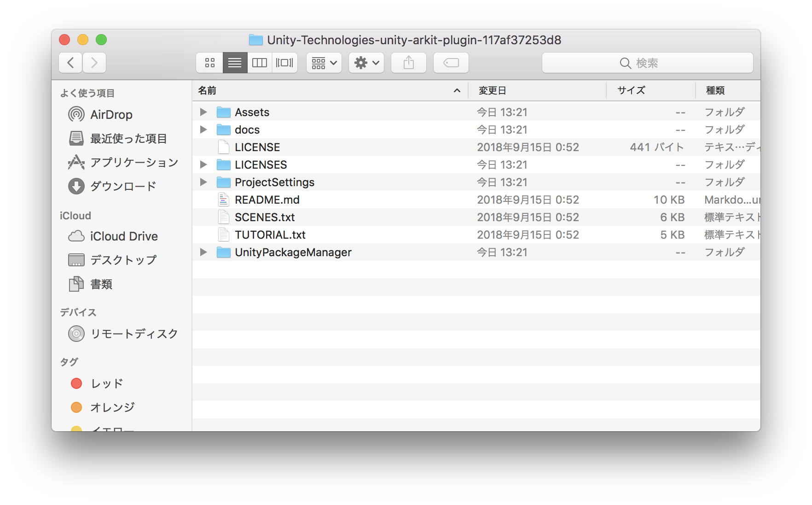Select the Remote Disc (リモートディスク) item
The width and height of the screenshot is (812, 505).
pos(134,334)
